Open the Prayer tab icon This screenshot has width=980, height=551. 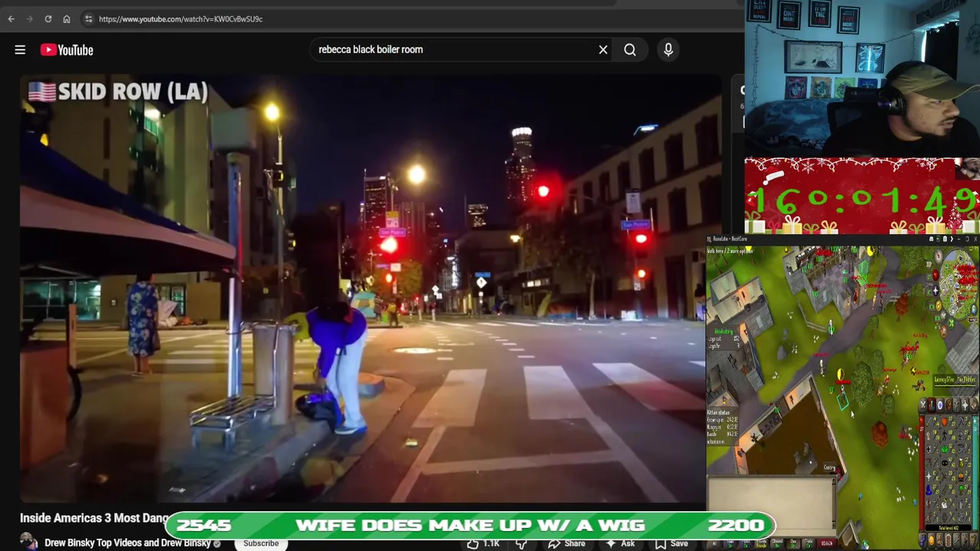tap(965, 404)
